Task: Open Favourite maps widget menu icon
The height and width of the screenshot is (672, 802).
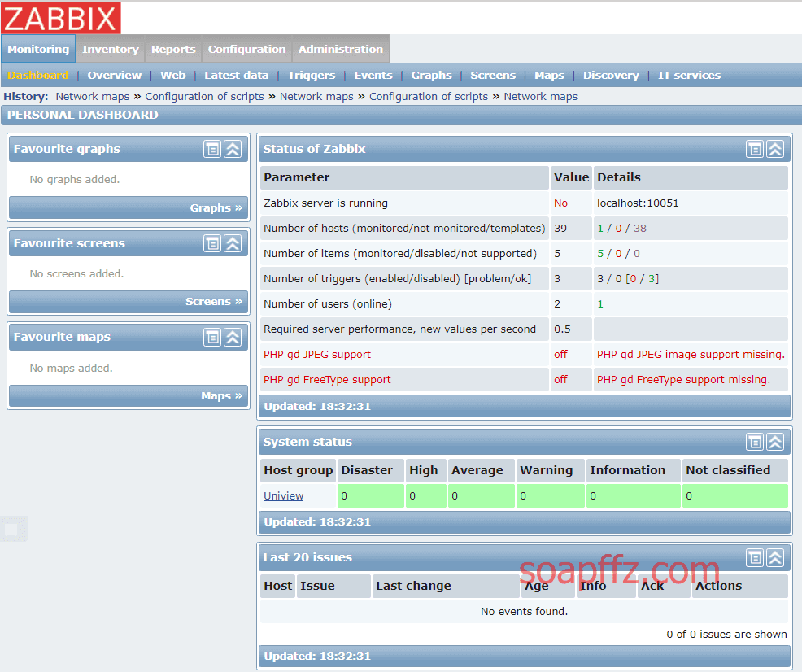Action: [212, 337]
